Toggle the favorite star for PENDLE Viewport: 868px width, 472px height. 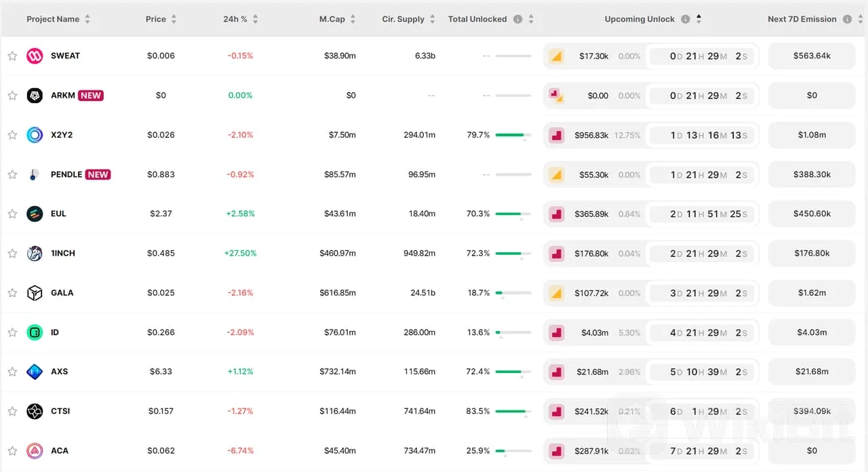click(12, 174)
